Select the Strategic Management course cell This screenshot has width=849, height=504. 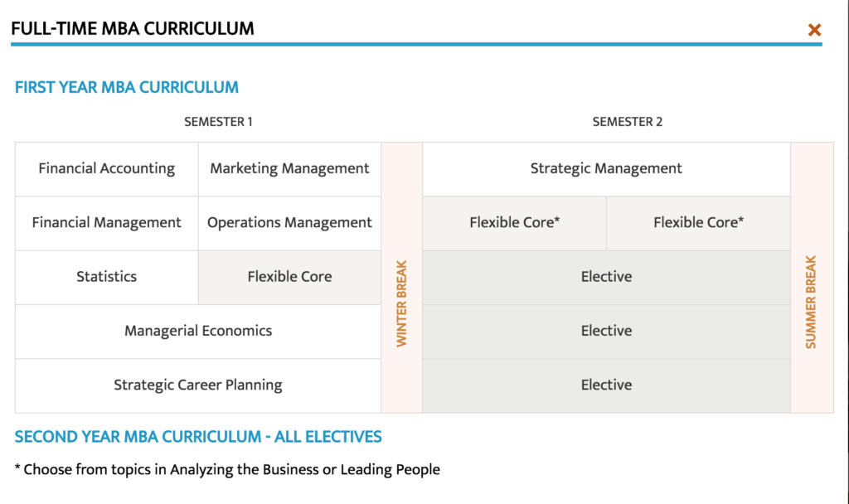pos(606,169)
